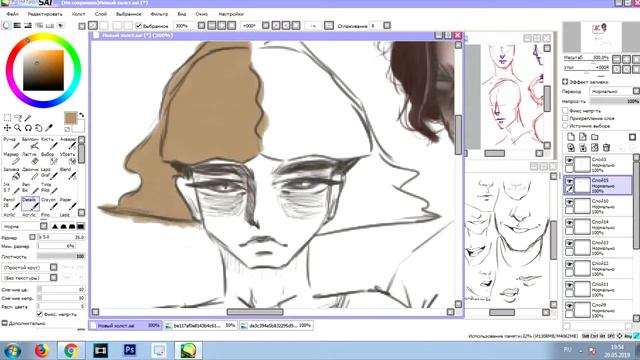Expand the Дополнительно settings section
The height and width of the screenshot is (360, 640).
coord(4,323)
